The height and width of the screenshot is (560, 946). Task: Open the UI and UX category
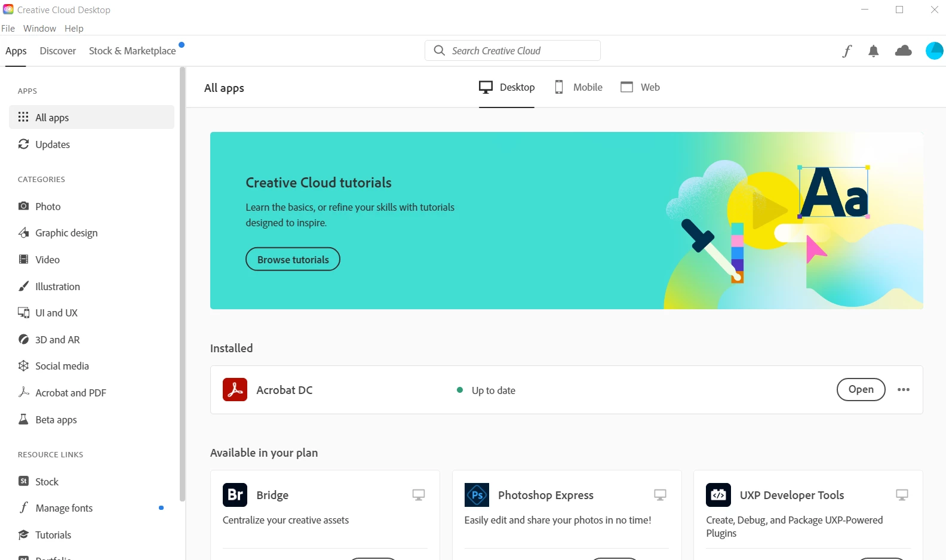pyautogui.click(x=91, y=313)
